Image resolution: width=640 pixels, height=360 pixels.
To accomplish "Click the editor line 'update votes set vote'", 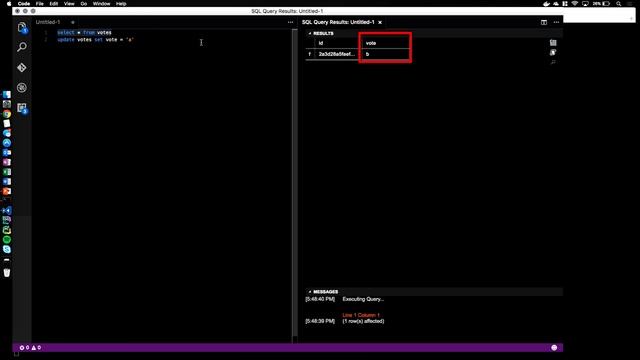I will pyautogui.click(x=96, y=40).
